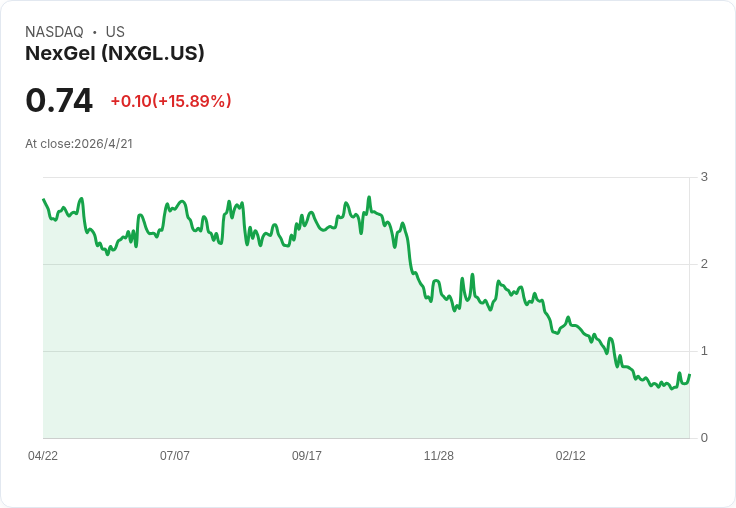Click the 2 value on y-axis

pyautogui.click(x=704, y=264)
